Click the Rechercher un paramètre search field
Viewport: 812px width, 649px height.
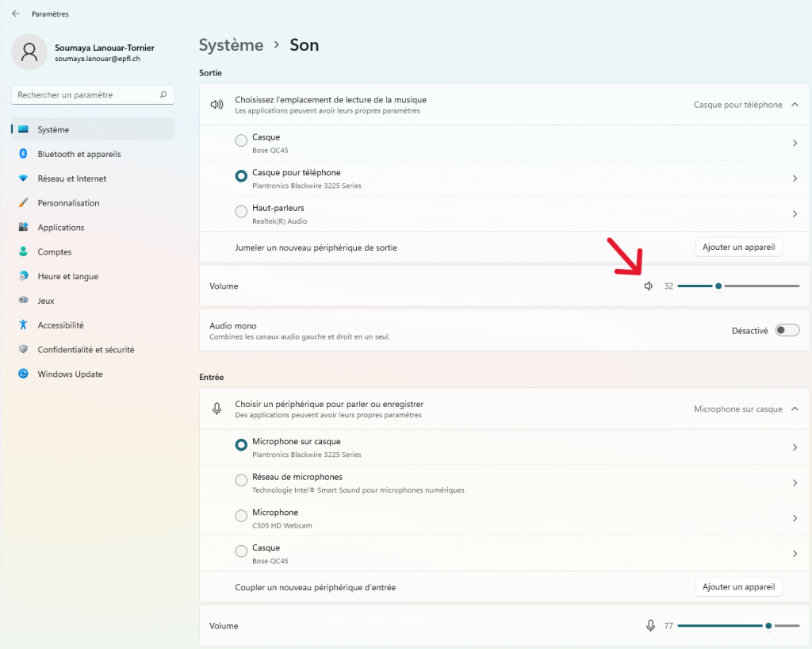[87, 94]
